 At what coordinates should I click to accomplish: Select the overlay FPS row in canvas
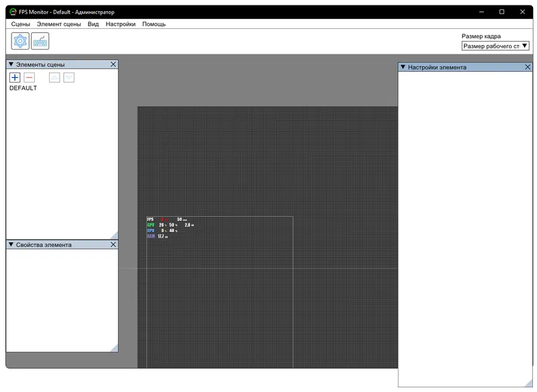click(167, 219)
